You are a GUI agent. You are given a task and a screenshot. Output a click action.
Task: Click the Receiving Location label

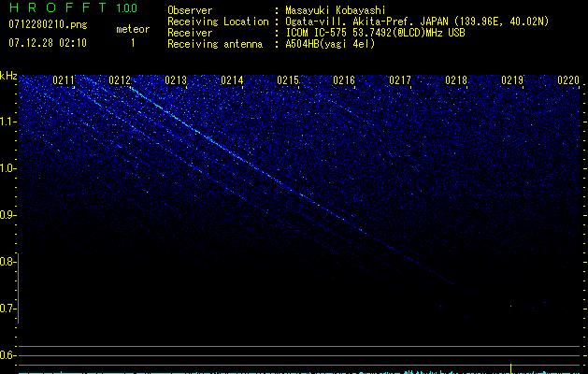218,22
